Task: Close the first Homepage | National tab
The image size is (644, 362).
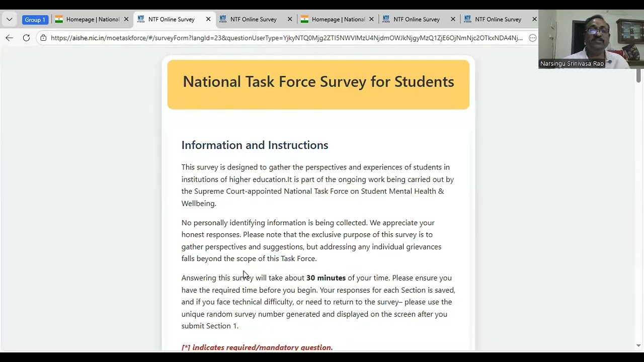Action: click(126, 20)
